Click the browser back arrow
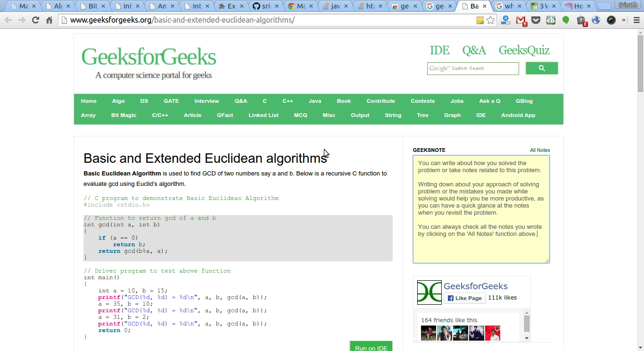The image size is (644, 351). click(x=8, y=20)
